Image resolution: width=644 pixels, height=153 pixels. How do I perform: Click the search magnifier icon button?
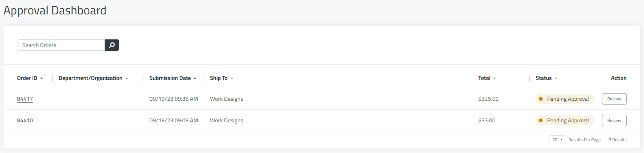click(112, 45)
